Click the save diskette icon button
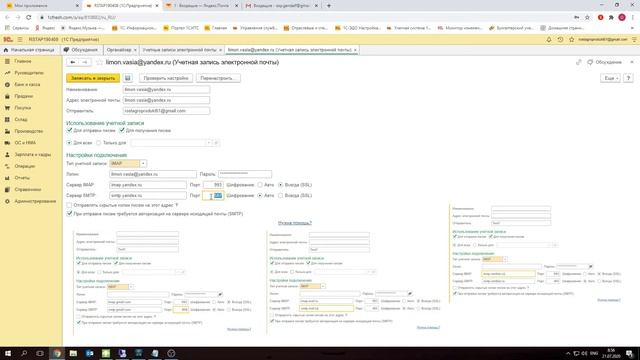The image size is (640, 360). coord(128,78)
